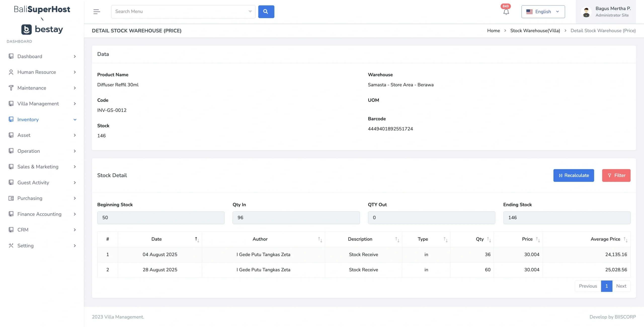Viewport: 644px width, 327px height.
Task: Collapse Inventory submenu chevron
Action: pos(75,119)
